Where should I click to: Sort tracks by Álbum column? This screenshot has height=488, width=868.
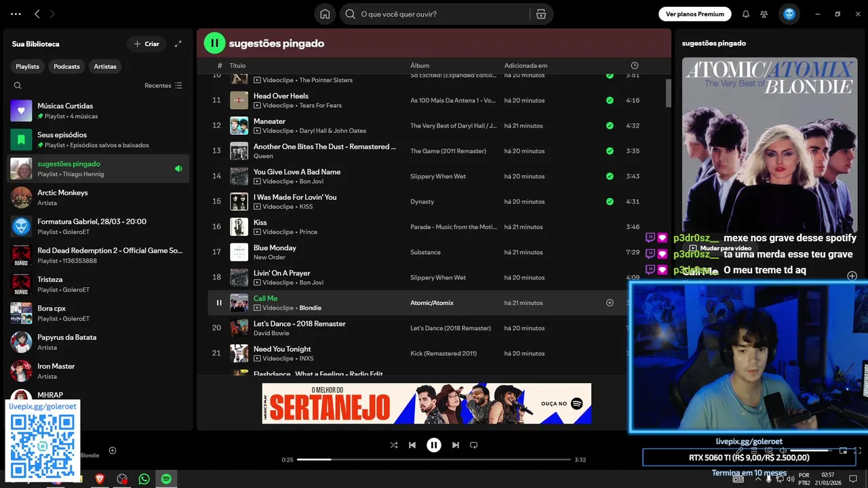(x=420, y=66)
